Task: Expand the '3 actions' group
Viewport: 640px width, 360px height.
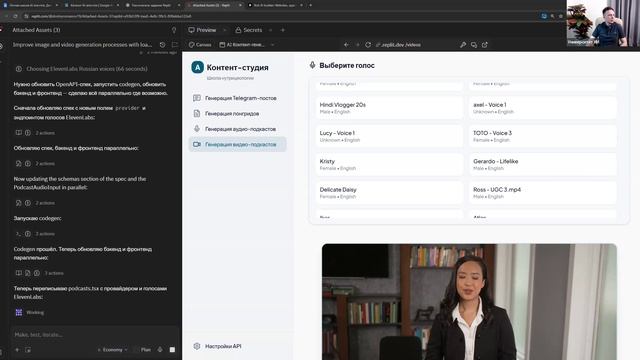Action: coord(39,273)
